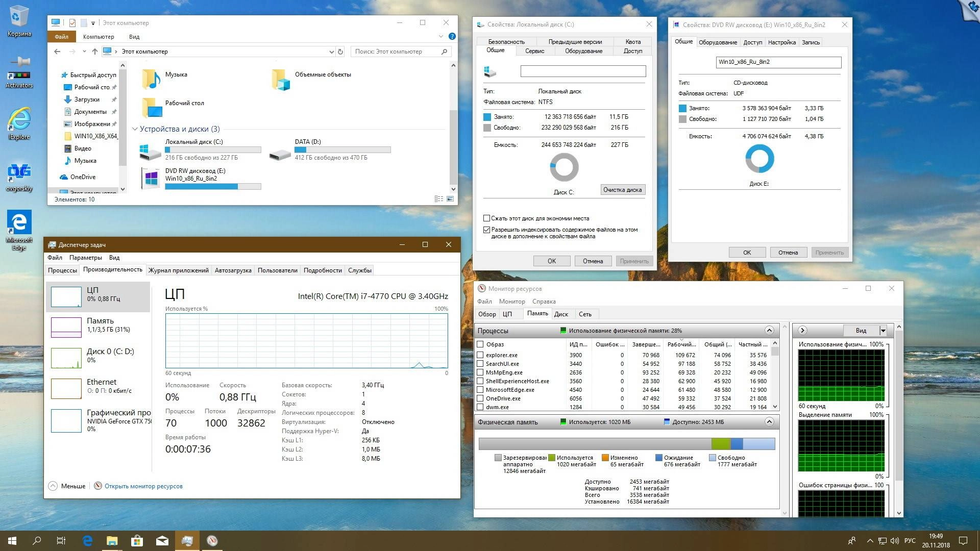This screenshot has width=980, height=551.
Task: Select the Ethernet graph in Task Manager sidebar
Action: click(97, 386)
